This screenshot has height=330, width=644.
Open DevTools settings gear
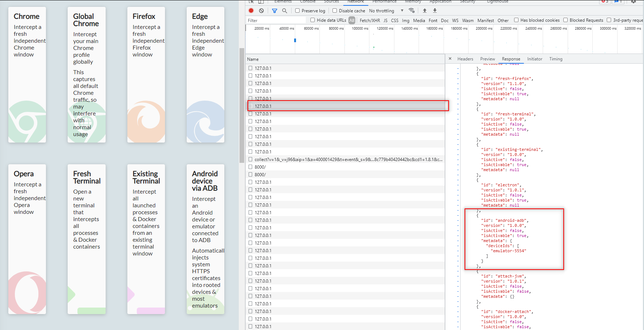[634, 2]
